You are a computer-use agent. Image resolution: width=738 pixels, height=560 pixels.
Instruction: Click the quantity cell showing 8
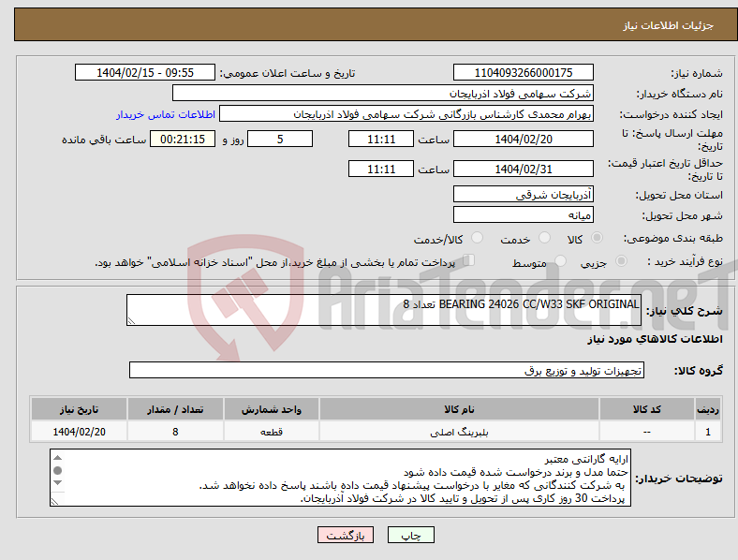click(175, 432)
